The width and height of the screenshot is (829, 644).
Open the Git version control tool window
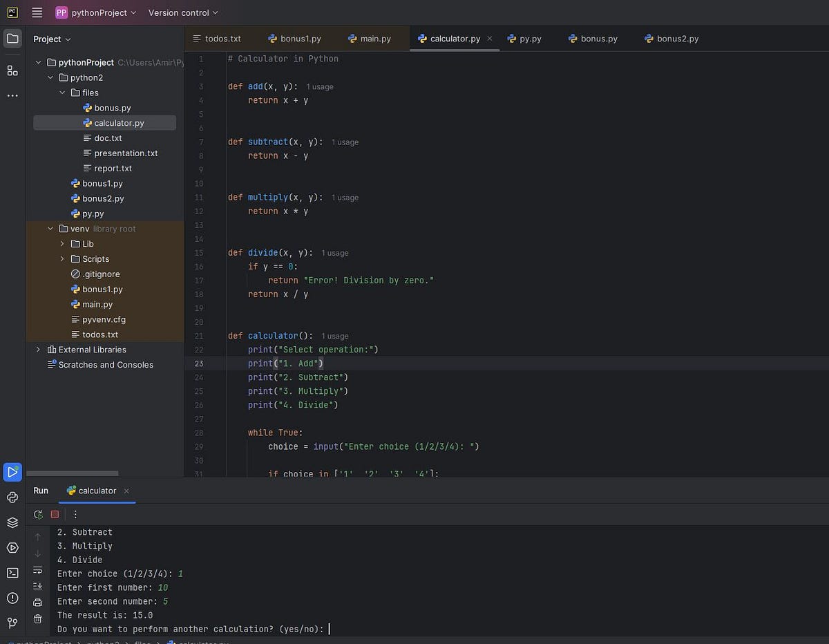[12, 623]
